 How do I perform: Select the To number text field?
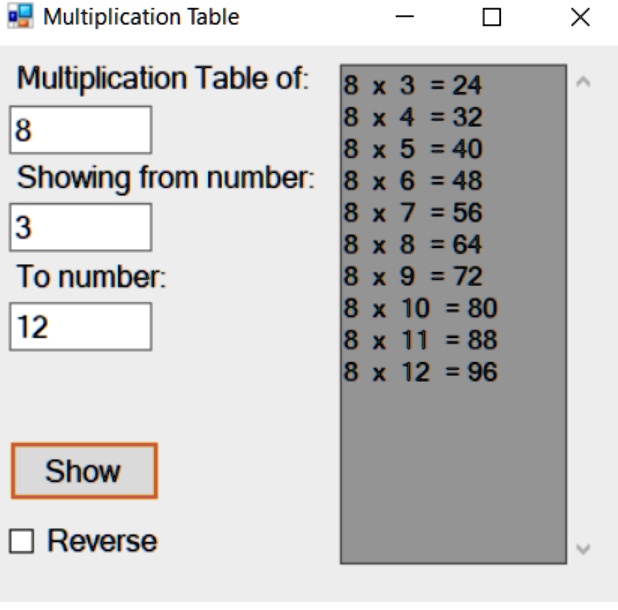pos(80,326)
